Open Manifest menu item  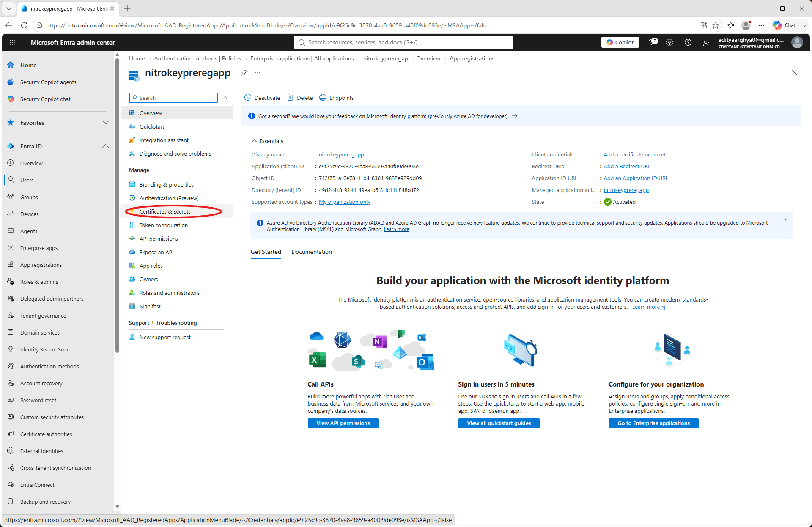click(177, 306)
